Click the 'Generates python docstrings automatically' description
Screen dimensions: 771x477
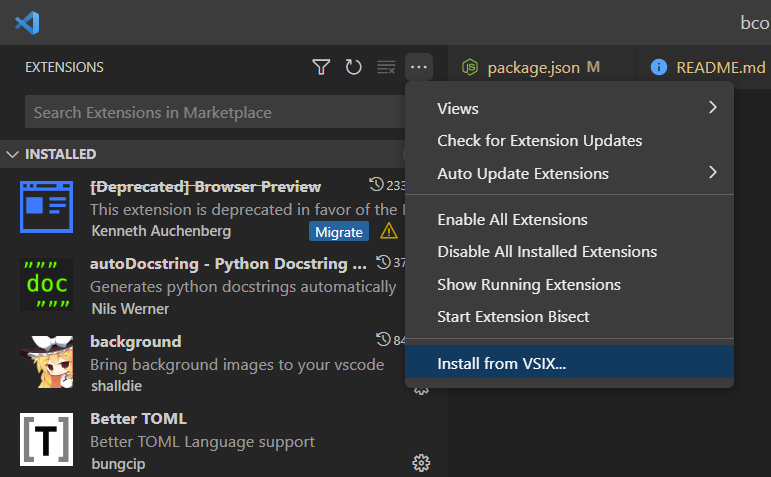[x=243, y=287]
